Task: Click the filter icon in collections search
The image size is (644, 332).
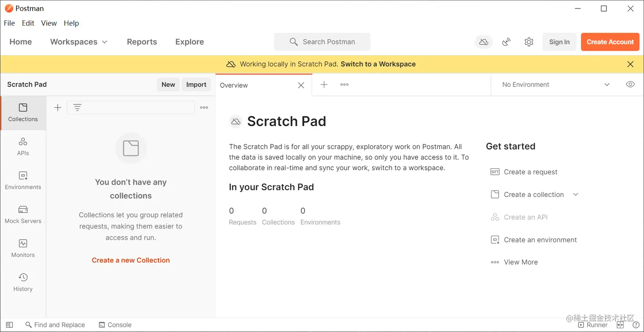Action: (x=77, y=107)
